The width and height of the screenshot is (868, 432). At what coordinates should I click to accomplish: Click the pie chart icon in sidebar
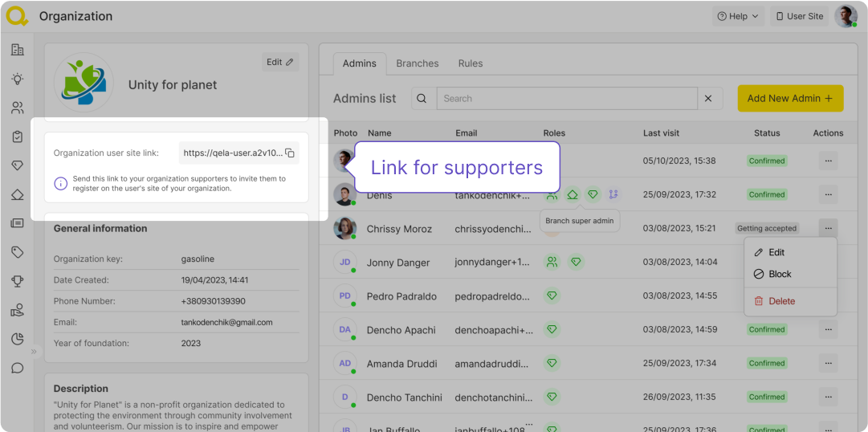17,339
